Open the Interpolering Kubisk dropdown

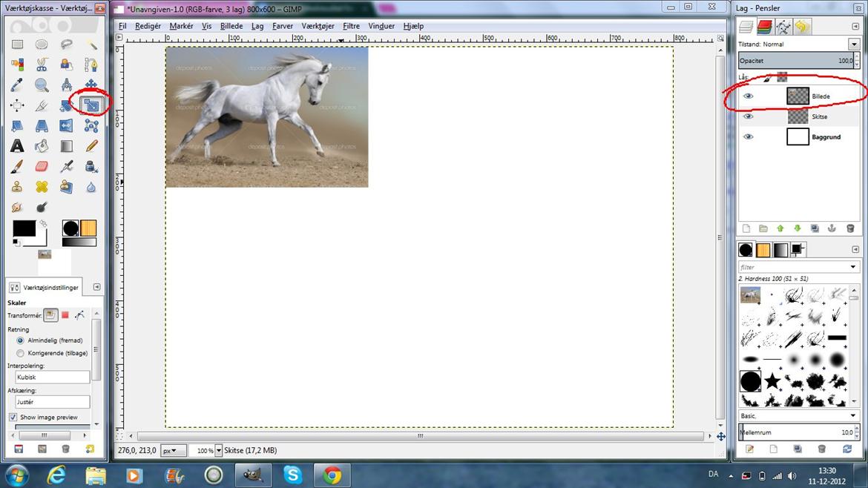(x=53, y=377)
